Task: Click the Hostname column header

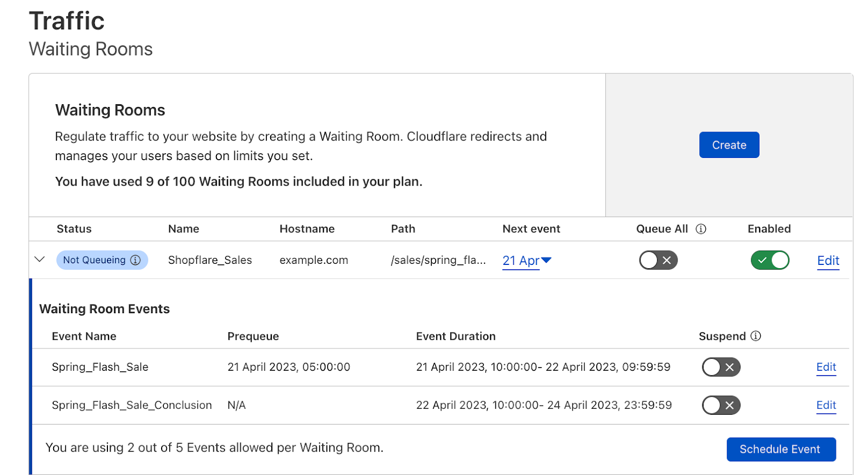Action: point(307,229)
